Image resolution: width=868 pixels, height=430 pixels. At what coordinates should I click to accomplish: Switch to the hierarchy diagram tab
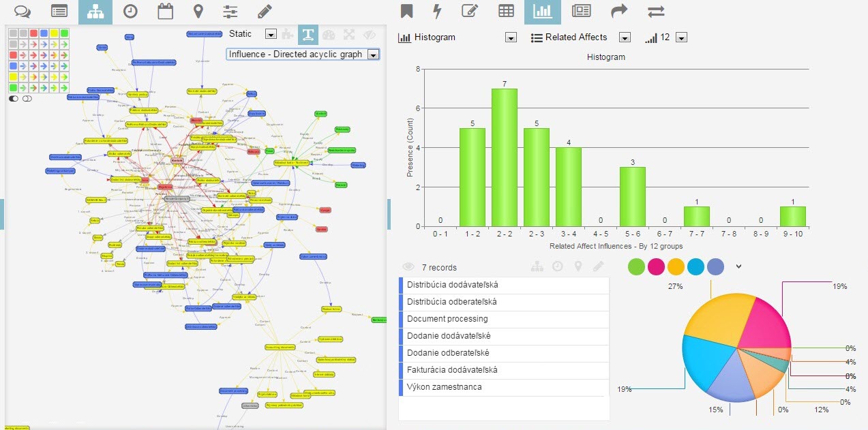click(95, 12)
